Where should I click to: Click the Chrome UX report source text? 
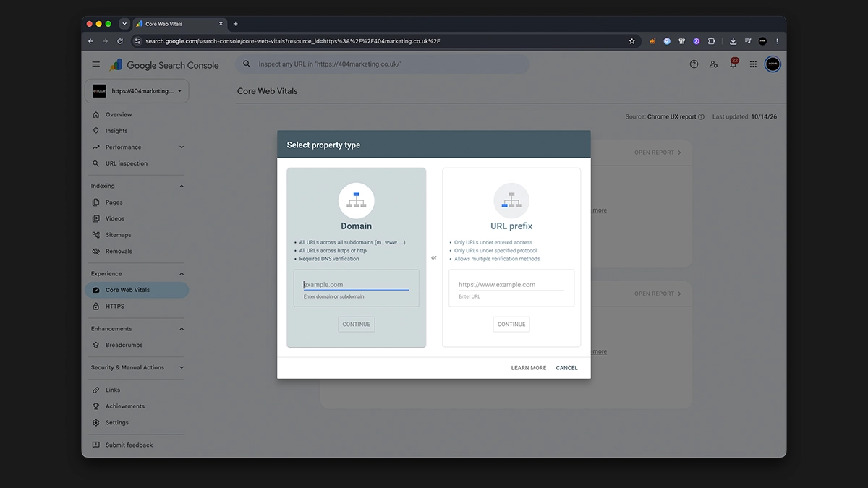[672, 116]
